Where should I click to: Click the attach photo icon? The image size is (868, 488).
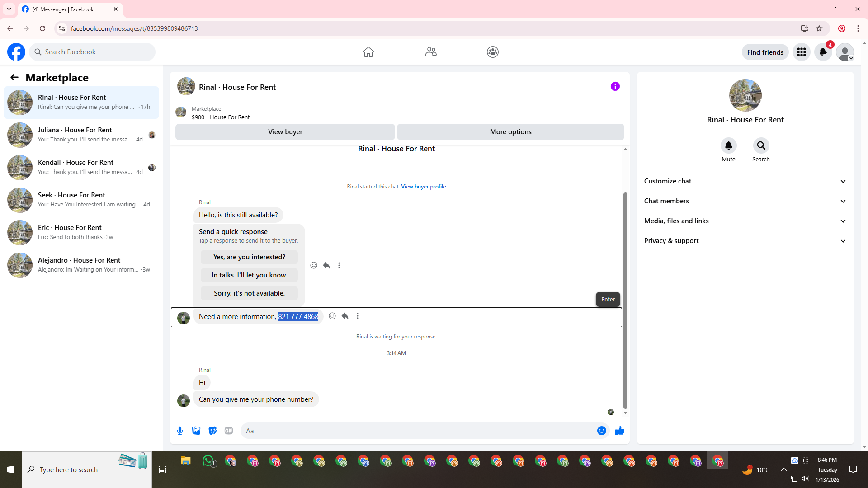point(196,431)
